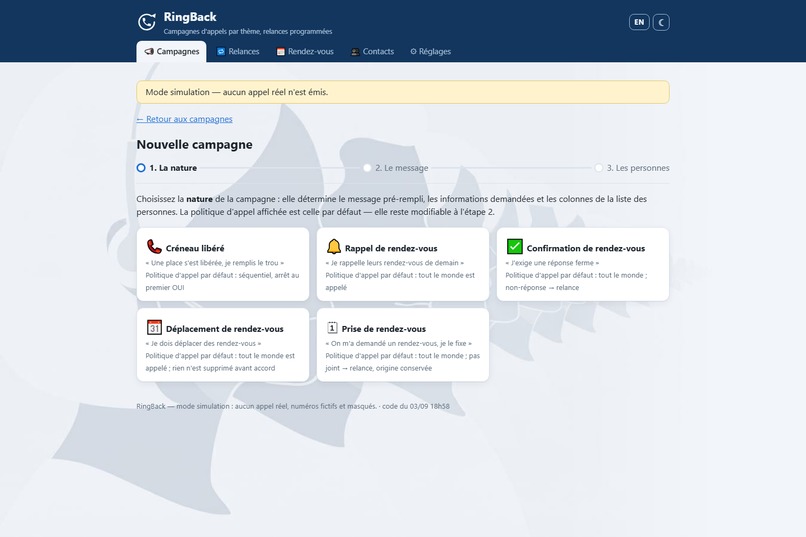The image size is (806, 537).
Task: Click the footer text 'code du 03/09 18h58'
Action: (x=416, y=406)
